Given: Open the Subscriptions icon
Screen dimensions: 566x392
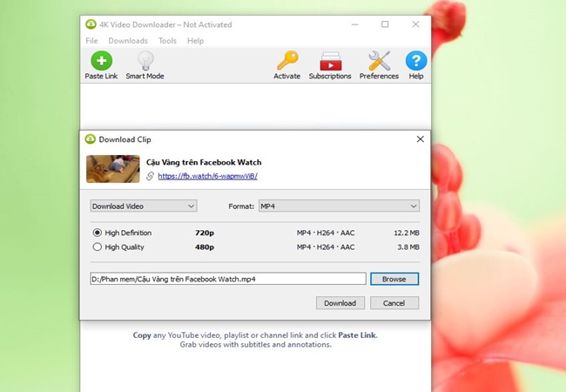Looking at the screenshot, I should [x=330, y=61].
